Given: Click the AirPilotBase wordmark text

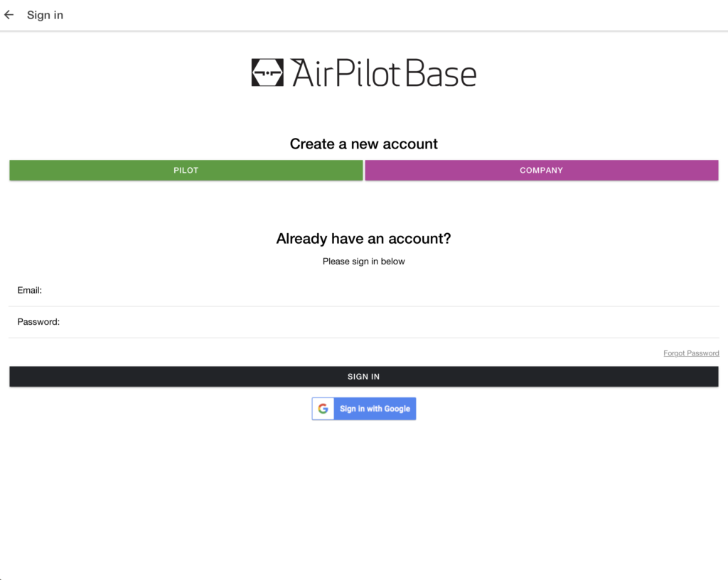Looking at the screenshot, I should click(383, 72).
